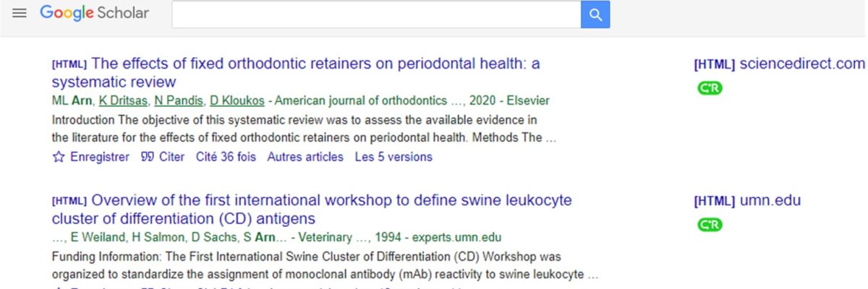This screenshot has width=868, height=289.
Task: Focus the Scholar search input field
Action: [x=376, y=14]
